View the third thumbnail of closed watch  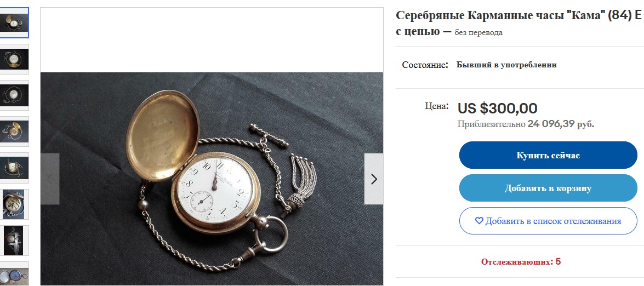[14, 95]
